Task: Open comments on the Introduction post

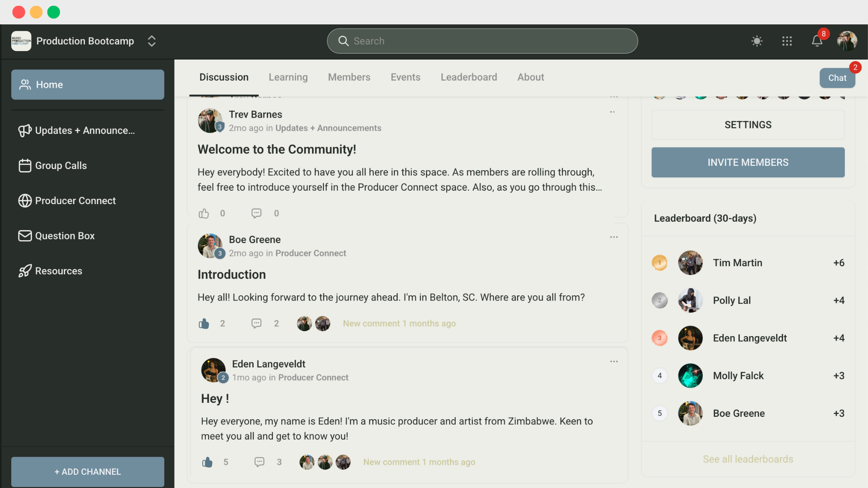Action: 256,324
